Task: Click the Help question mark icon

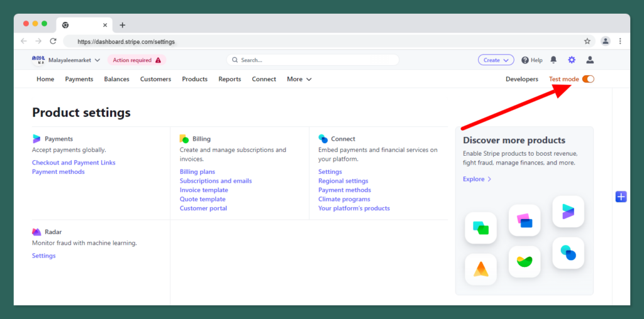Action: point(525,60)
